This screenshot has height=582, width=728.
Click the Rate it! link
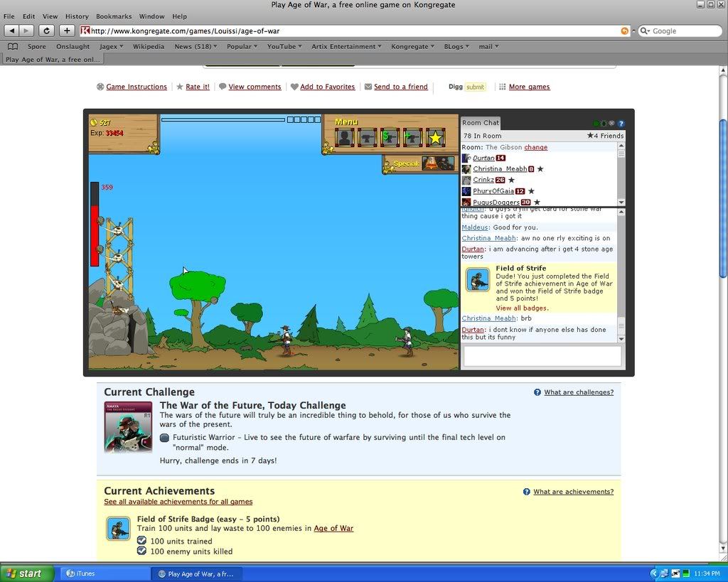tap(198, 87)
